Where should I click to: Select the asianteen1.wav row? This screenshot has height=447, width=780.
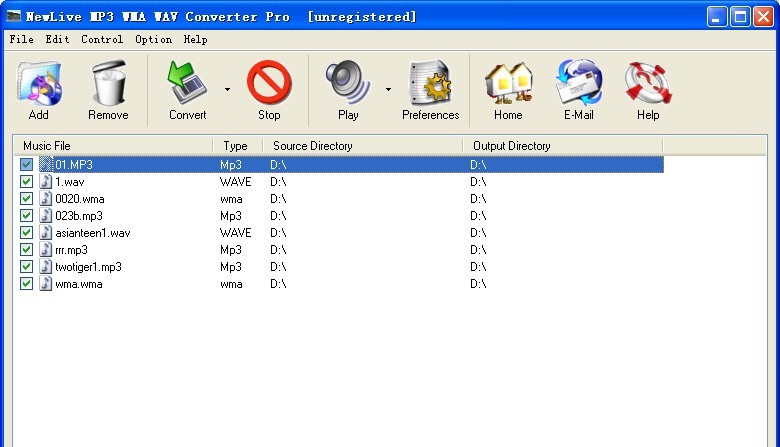[x=92, y=233]
